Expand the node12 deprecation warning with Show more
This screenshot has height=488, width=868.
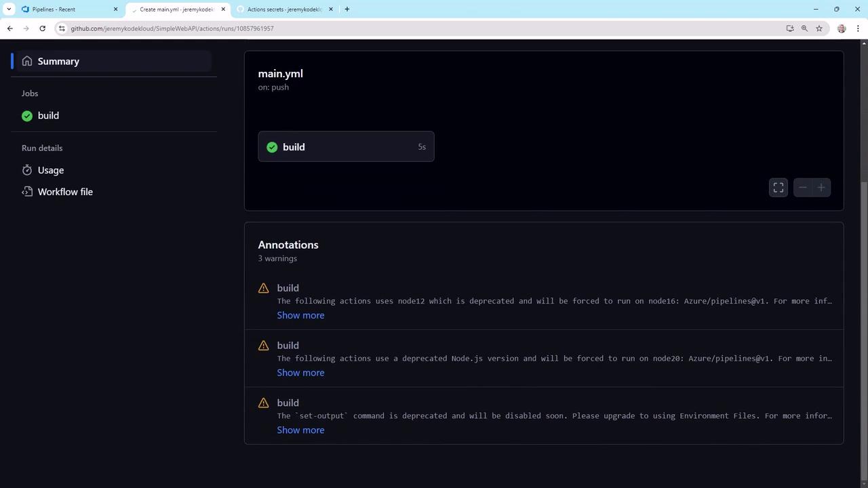(300, 315)
